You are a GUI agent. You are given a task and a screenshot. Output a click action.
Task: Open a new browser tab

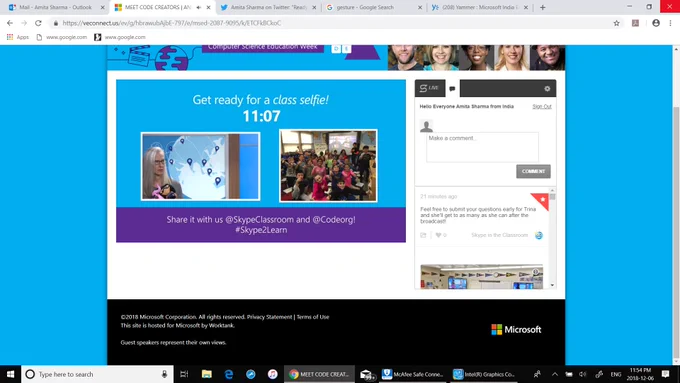coord(543,7)
